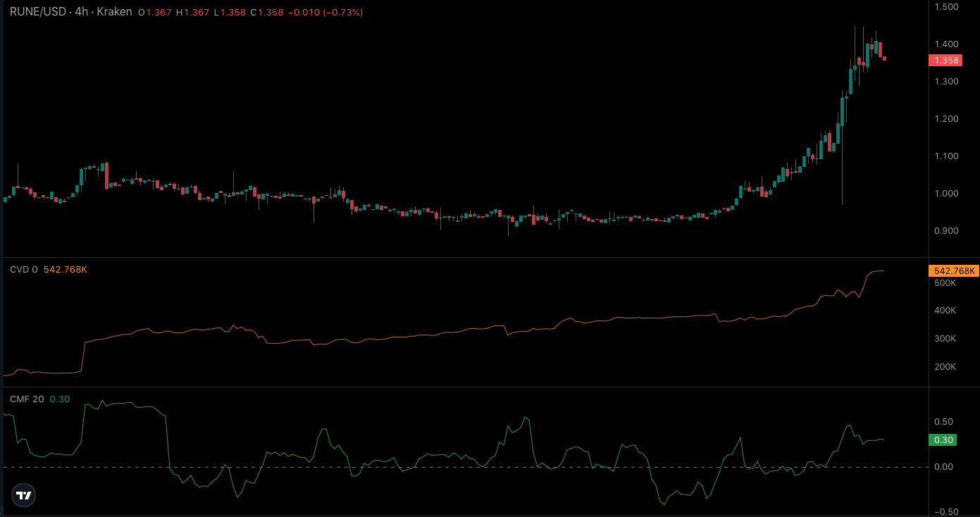980x517 pixels.
Task: Click the orange 542.768K axis price tag
Action: 955,271
